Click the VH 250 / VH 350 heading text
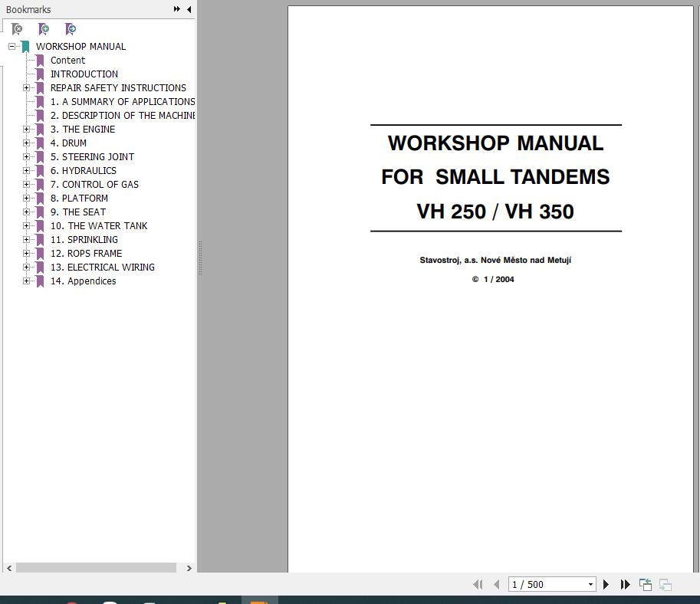The width and height of the screenshot is (700, 604). 495,212
